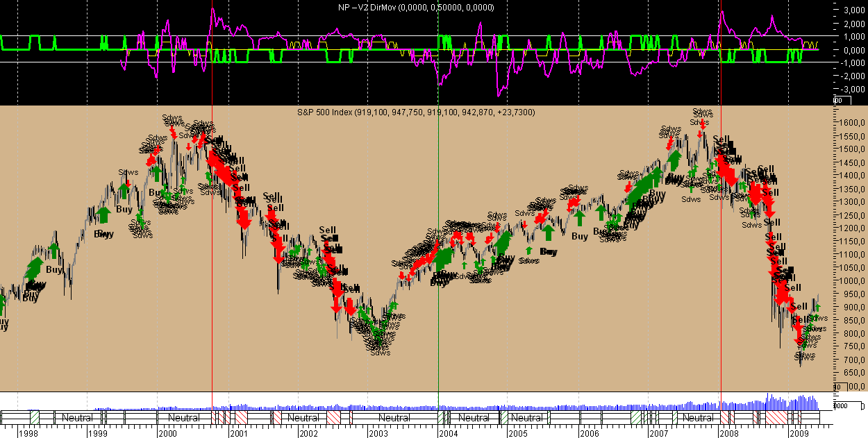
Task: Click the 2006 year label on time axis
Action: pyautogui.click(x=588, y=432)
